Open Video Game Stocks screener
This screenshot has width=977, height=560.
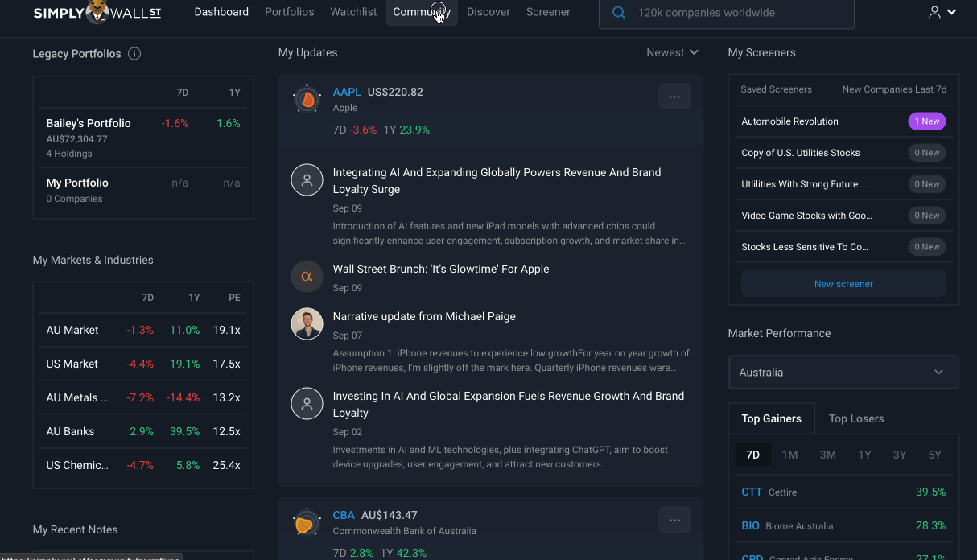[806, 216]
